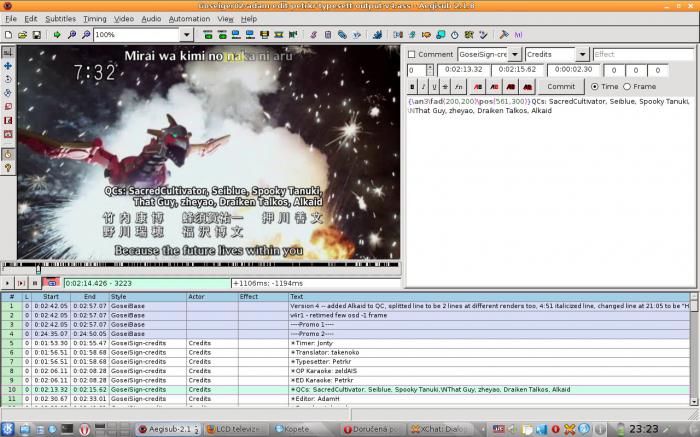Viewport: 700px width, 437px height.
Task: Select the Time radio button
Action: coord(595,87)
